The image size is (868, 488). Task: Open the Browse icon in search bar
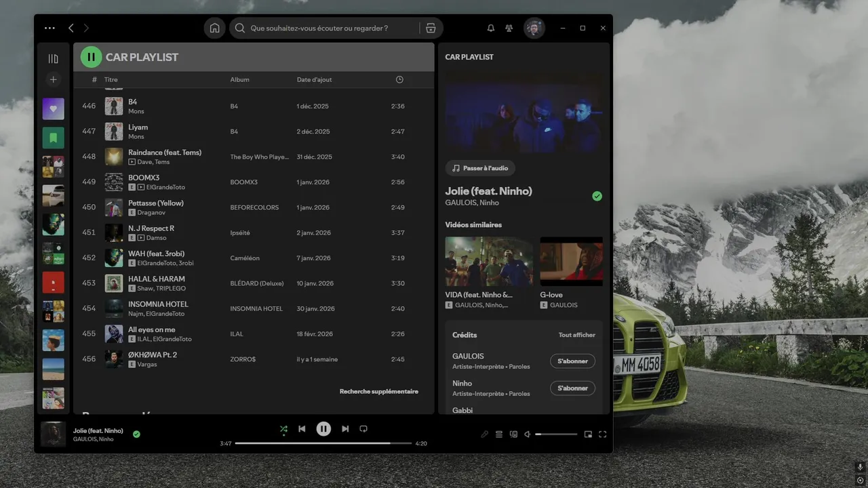[x=431, y=28]
